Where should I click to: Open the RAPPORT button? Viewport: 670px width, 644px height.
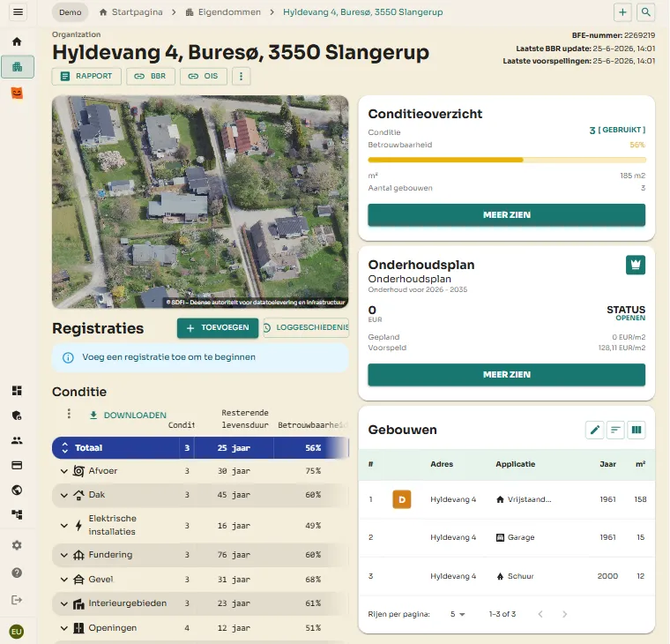pyautogui.click(x=86, y=76)
